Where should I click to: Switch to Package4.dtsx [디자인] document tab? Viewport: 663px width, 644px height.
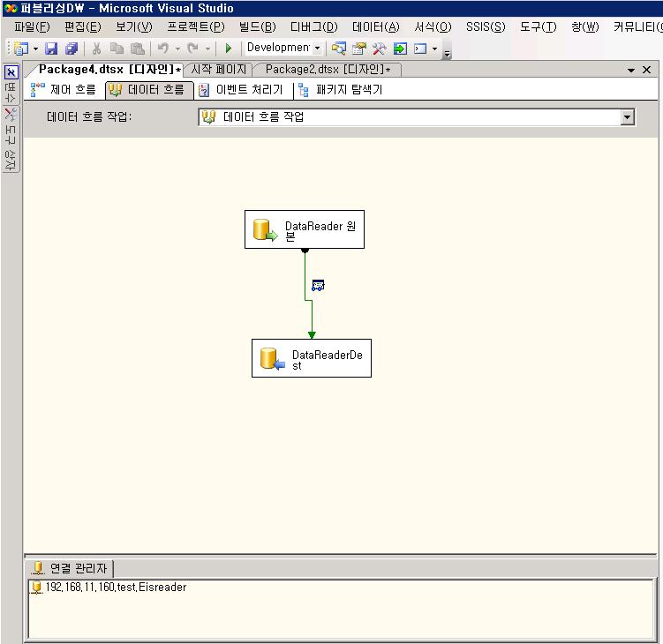pos(109,70)
